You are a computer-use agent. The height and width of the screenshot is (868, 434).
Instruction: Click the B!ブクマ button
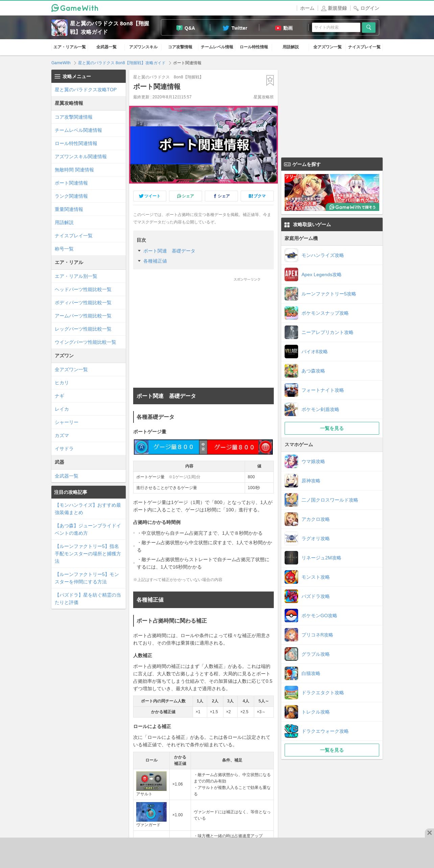(x=257, y=196)
